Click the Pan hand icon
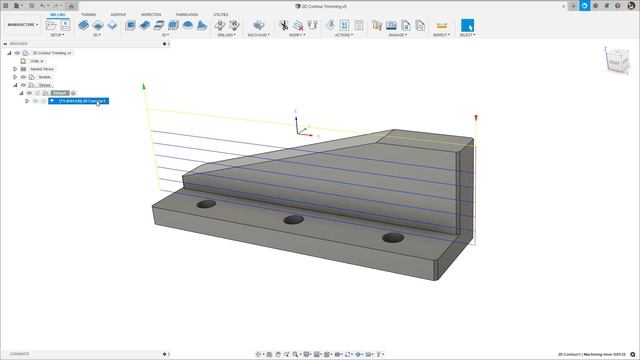Viewport: 640px width, 360px height. point(278,354)
